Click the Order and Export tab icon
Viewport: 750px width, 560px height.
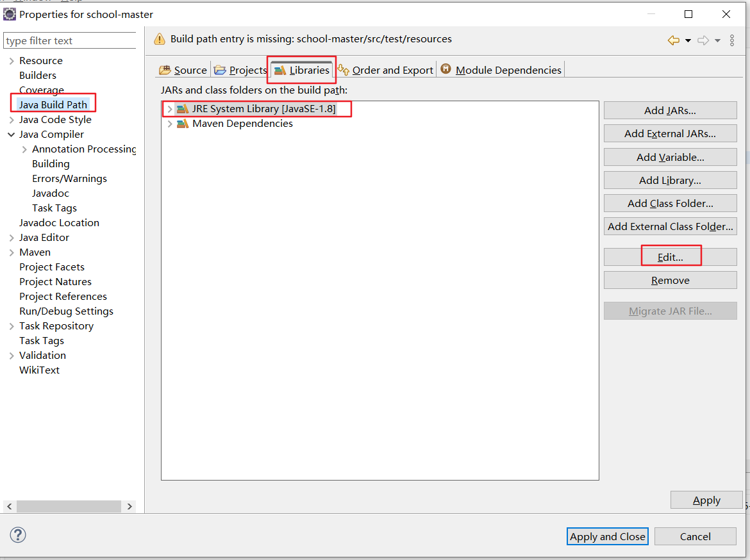(344, 70)
